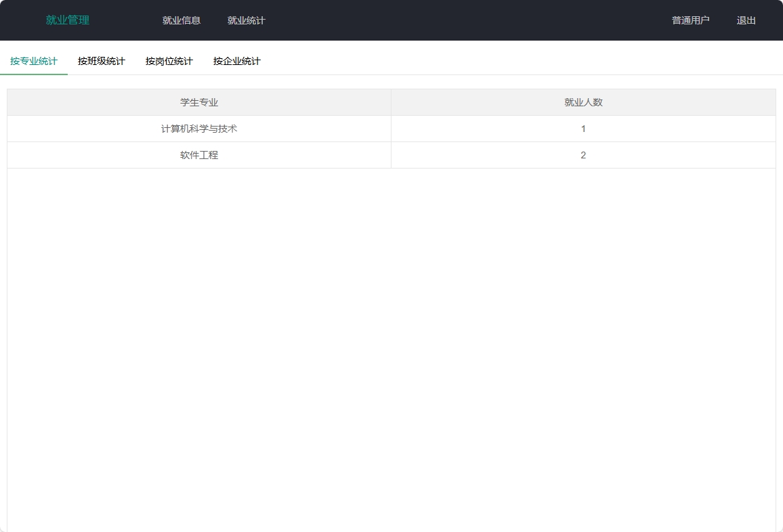The height and width of the screenshot is (532, 783).
Task: Click the employment count 2 cell
Action: tap(583, 155)
